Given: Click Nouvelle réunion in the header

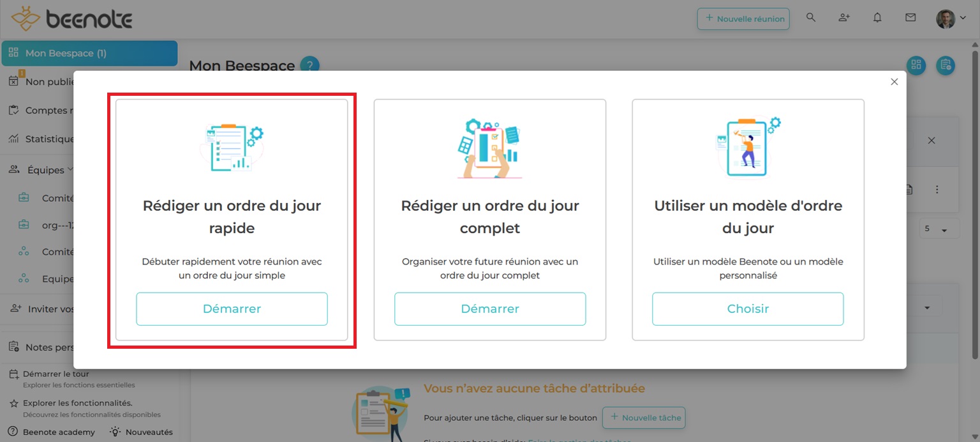Looking at the screenshot, I should click(x=743, y=19).
